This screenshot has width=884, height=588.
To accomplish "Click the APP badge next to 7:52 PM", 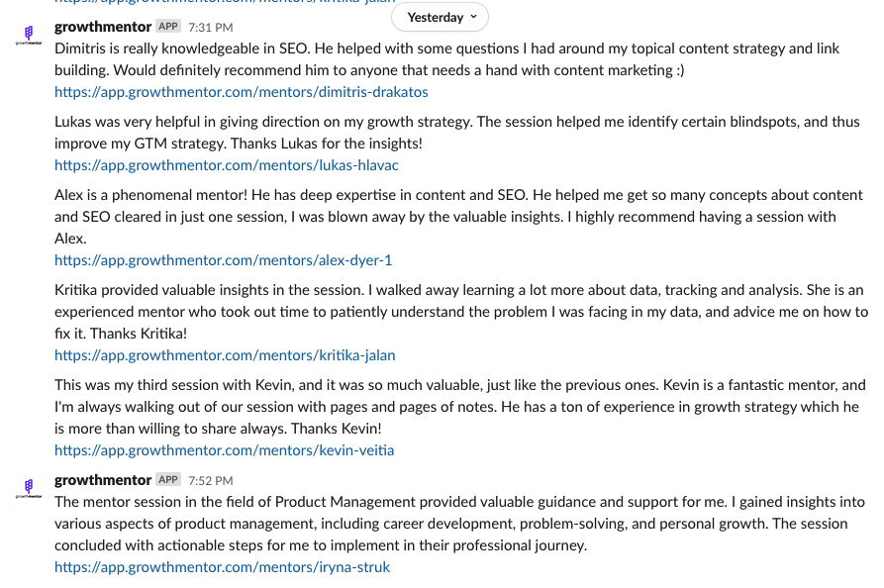I will point(168,480).
